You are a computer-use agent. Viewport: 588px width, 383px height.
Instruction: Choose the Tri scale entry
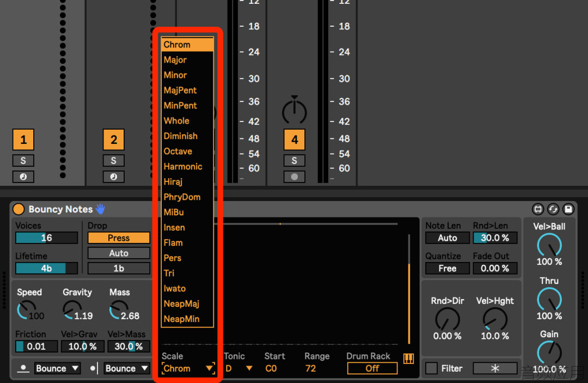coord(187,273)
